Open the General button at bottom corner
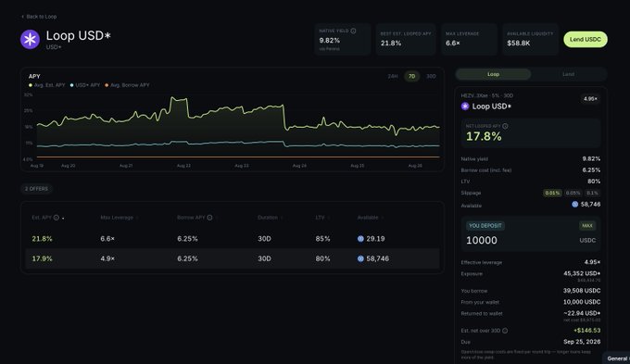 coord(617,358)
